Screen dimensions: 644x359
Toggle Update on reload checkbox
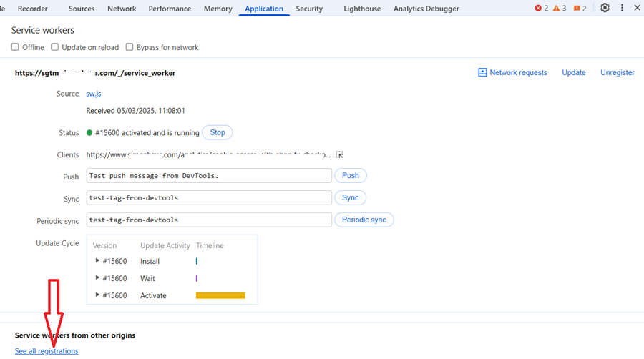(x=54, y=46)
